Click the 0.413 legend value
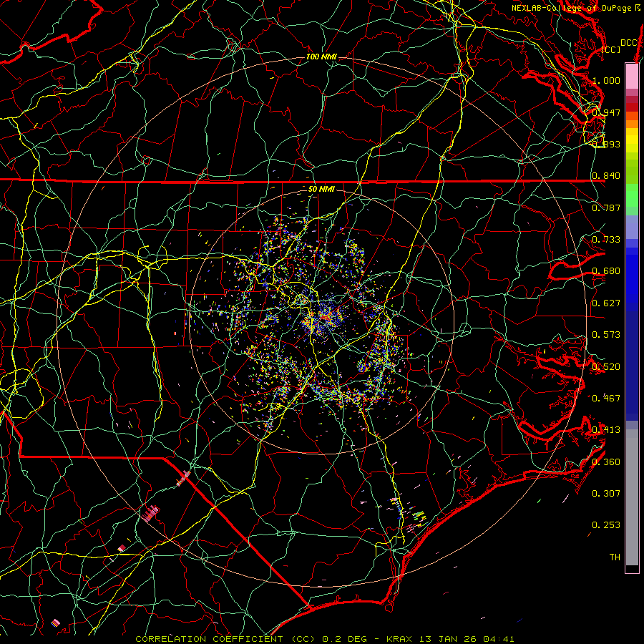 point(606,430)
